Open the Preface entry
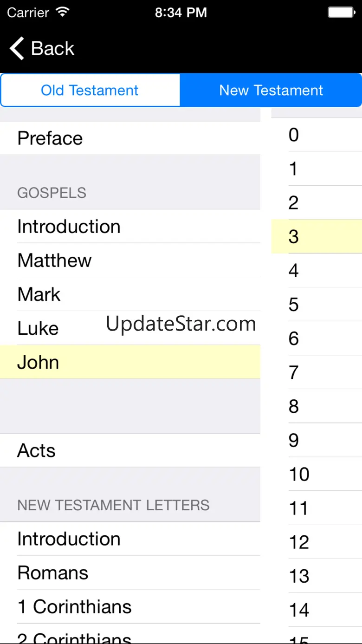 click(130, 138)
